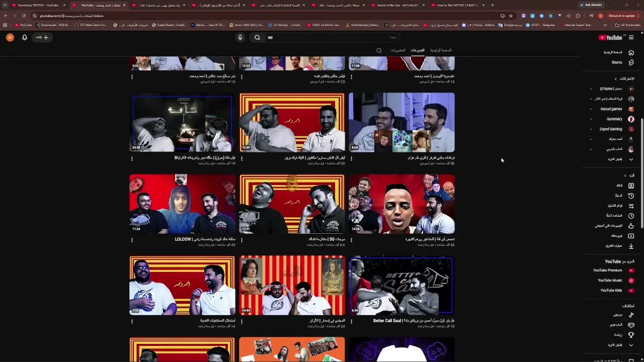644x362 pixels.
Task: Open YouTube Premium from the sidebar
Action: [x=613, y=270]
